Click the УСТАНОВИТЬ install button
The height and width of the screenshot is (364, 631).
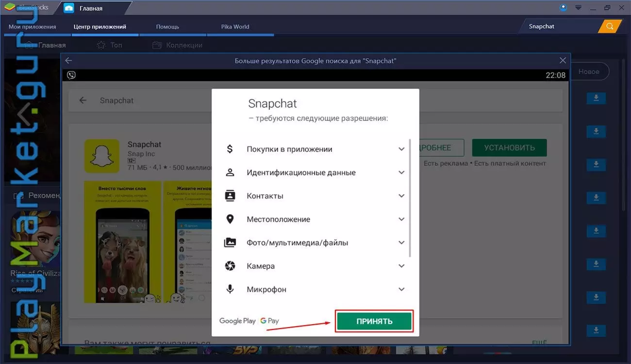(x=509, y=148)
